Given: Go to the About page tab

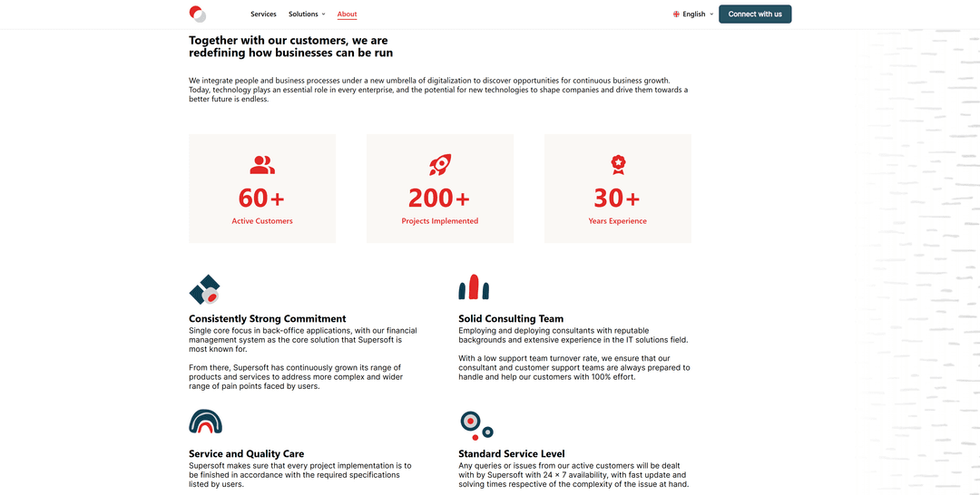Looking at the screenshot, I should 347,15.
